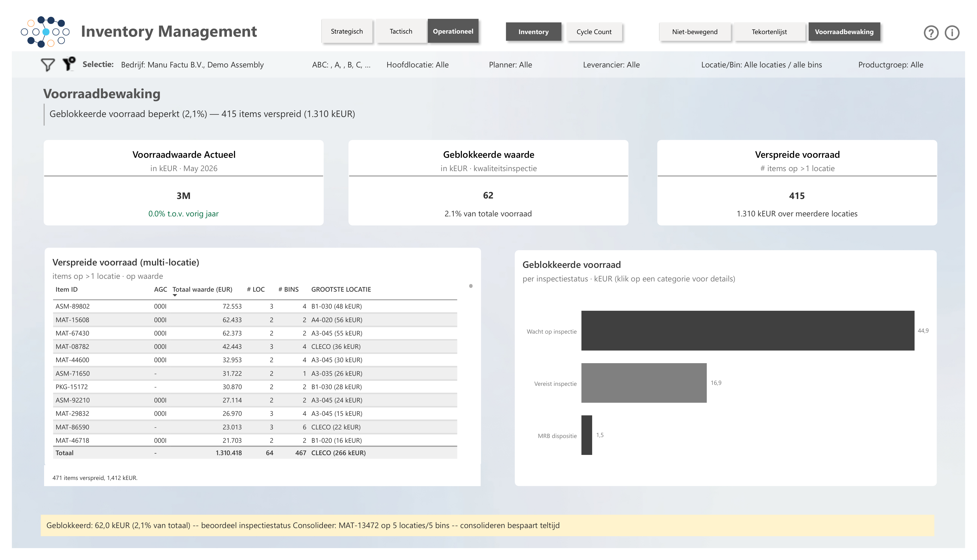Open the Planner filter

[x=510, y=65]
